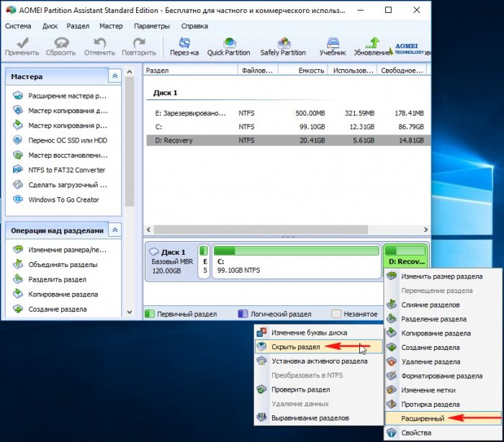Click the Раздел column header
Viewport: 504px width, 442px height.
coord(190,71)
